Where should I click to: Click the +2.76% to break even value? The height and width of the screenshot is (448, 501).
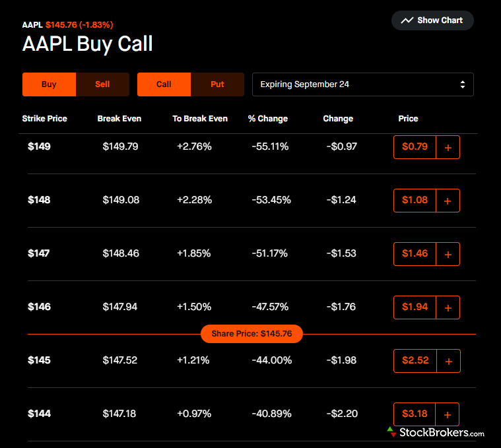(194, 146)
